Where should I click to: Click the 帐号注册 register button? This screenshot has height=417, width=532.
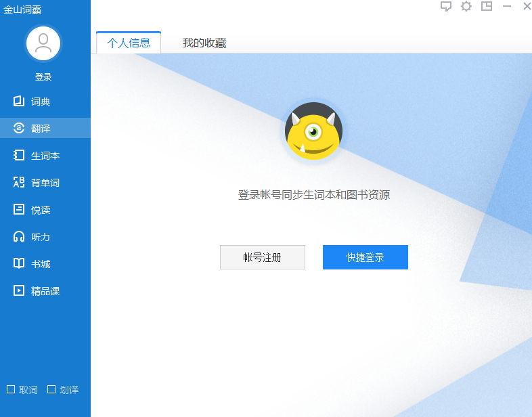(263, 257)
